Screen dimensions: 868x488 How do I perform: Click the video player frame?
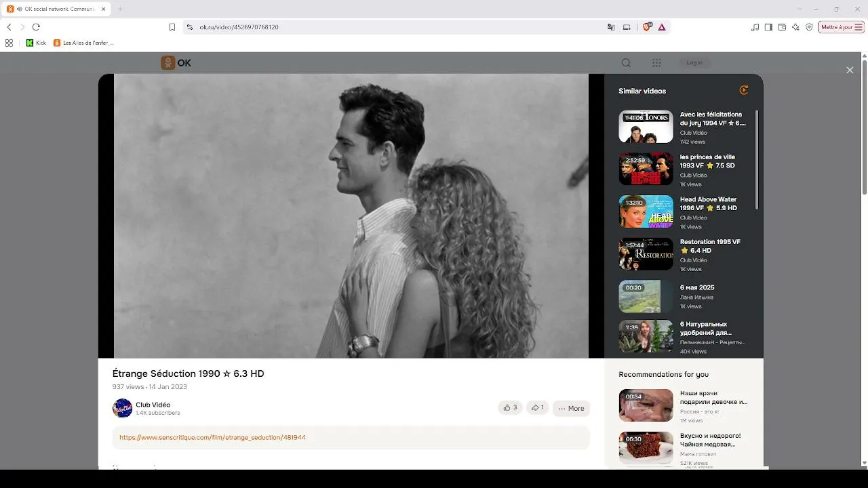[351, 216]
